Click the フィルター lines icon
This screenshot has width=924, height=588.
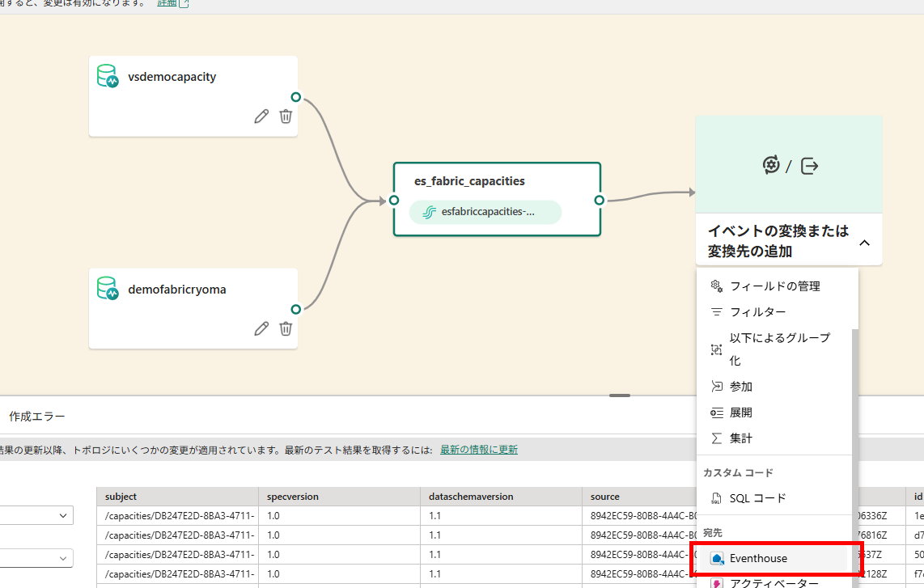click(717, 311)
